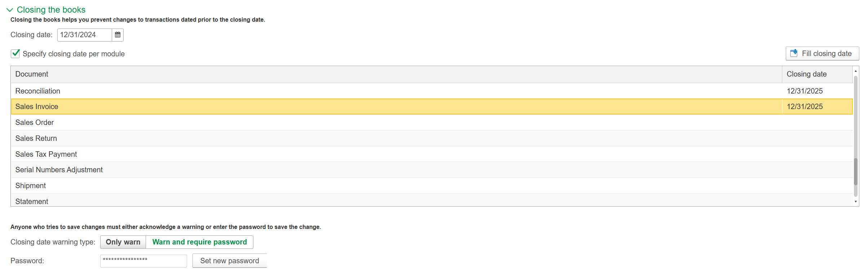Uncheck Specify closing date per module
The height and width of the screenshot is (273, 868).
pyautogui.click(x=15, y=54)
